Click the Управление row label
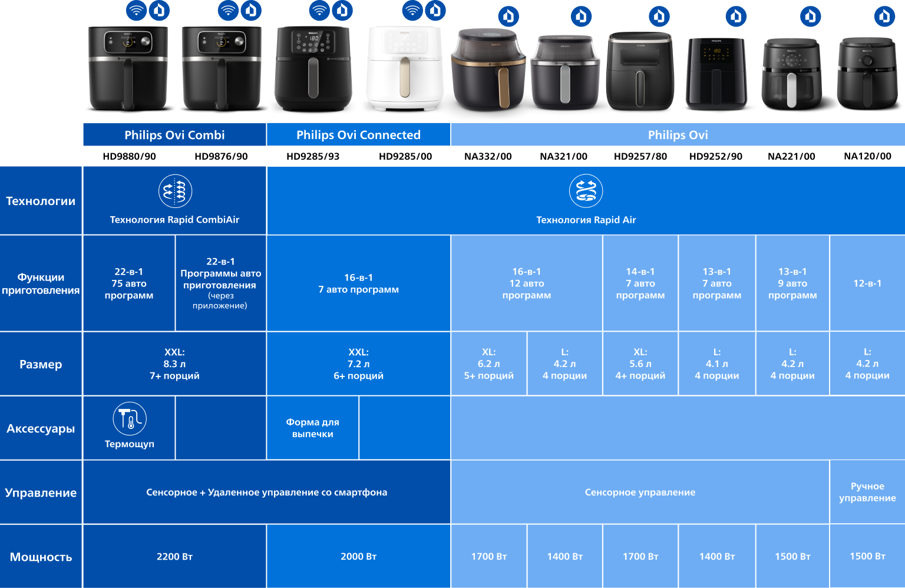Viewport: 905px width, 588px height. (41, 492)
